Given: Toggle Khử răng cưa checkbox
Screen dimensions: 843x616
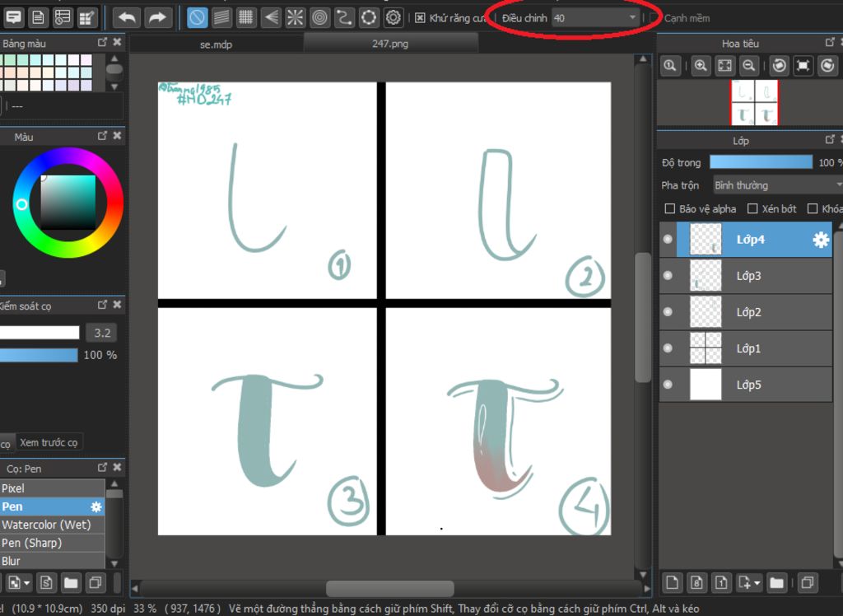Looking at the screenshot, I should [420, 18].
